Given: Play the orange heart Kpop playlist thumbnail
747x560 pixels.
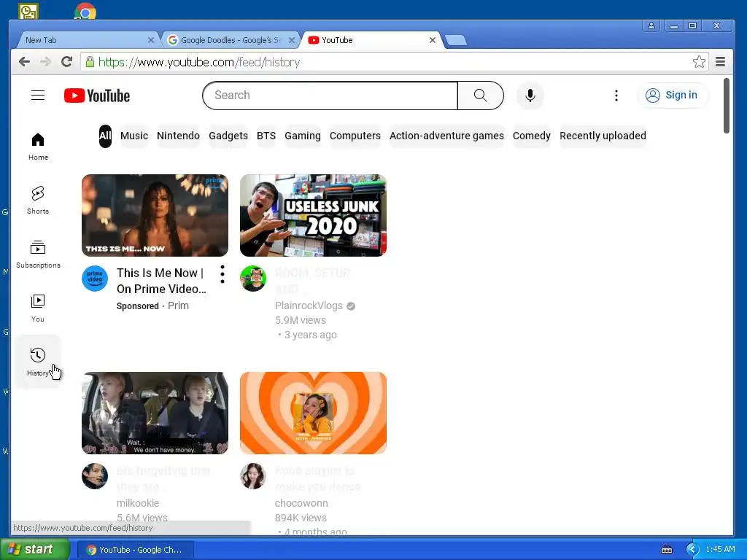Looking at the screenshot, I should 313,413.
